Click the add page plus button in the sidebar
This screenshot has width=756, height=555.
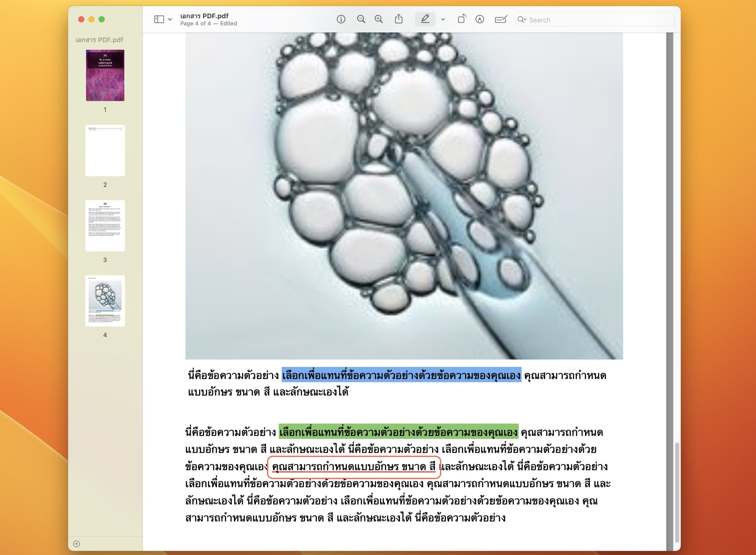click(76, 543)
